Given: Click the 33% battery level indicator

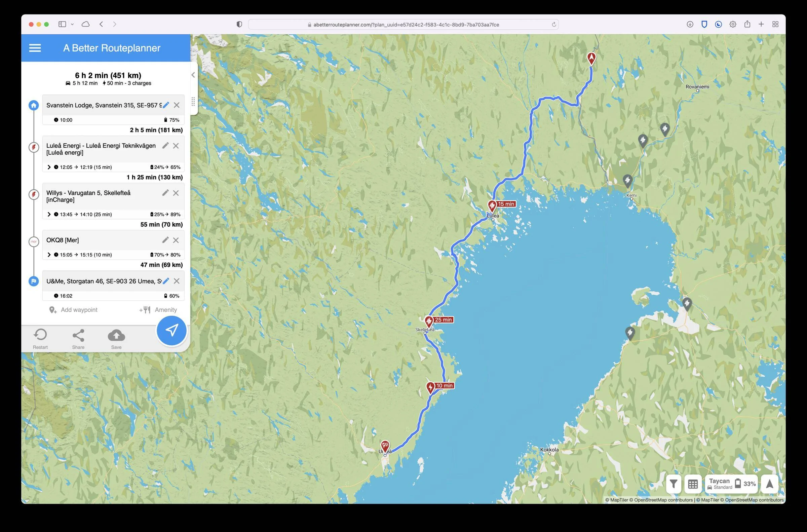Looking at the screenshot, I should [745, 484].
